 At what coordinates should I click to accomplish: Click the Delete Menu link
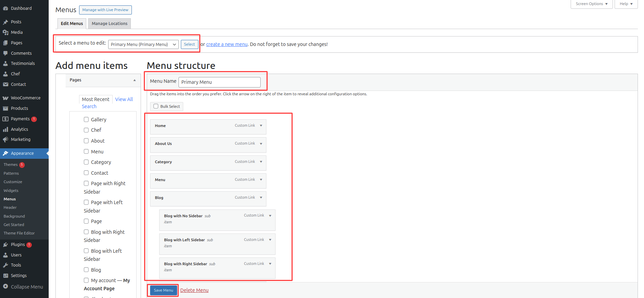pyautogui.click(x=194, y=290)
